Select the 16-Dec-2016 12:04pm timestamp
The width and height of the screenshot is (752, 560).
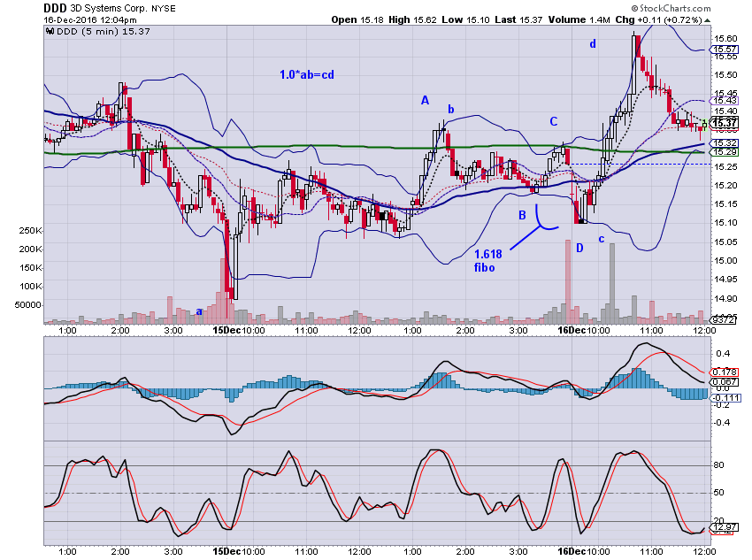pyautogui.click(x=90, y=20)
